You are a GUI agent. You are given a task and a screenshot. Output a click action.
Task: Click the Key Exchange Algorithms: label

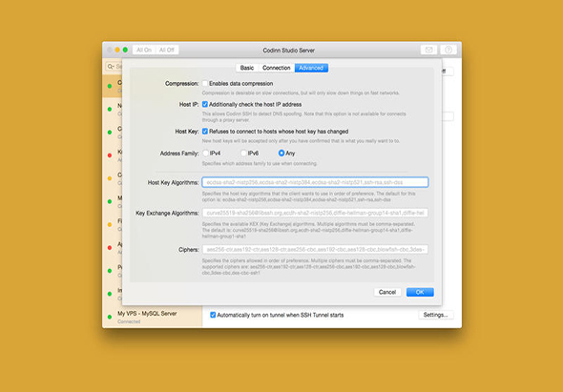coord(167,214)
